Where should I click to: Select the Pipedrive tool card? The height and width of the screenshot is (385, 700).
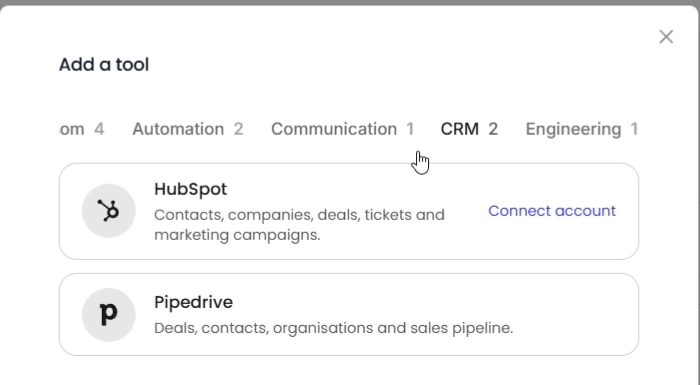tap(349, 314)
